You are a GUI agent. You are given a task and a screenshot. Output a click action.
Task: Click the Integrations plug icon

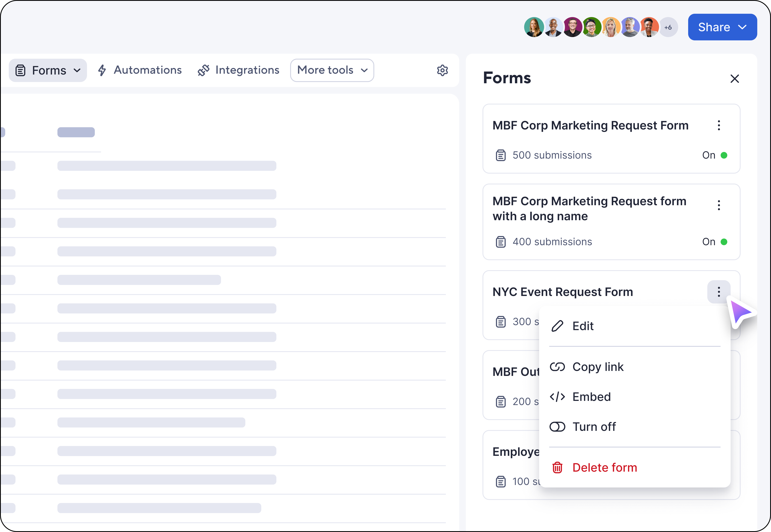pyautogui.click(x=203, y=70)
